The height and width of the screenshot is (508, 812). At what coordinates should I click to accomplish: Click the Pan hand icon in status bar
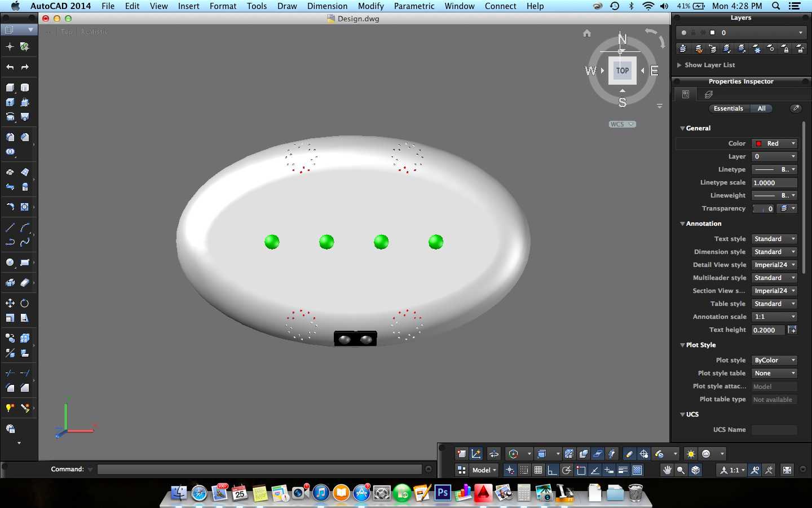point(667,470)
